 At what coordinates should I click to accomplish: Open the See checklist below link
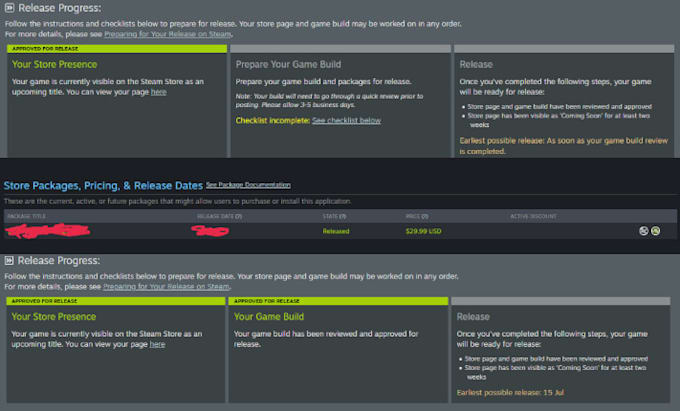[347, 121]
